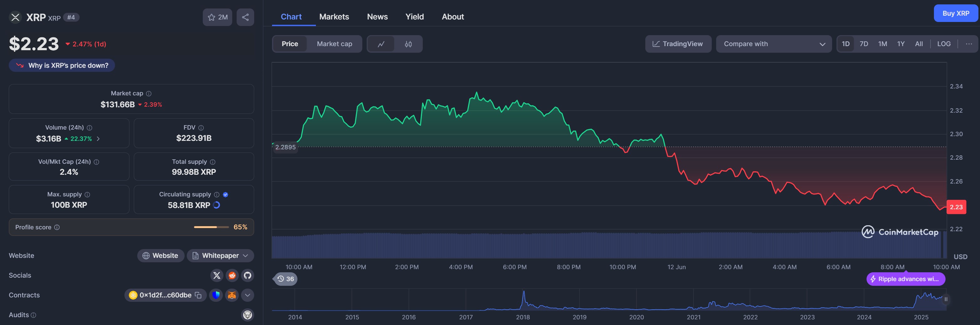980x325 pixels.
Task: Click contract address 0x1d2f...c60dbe chip
Action: [x=165, y=295]
